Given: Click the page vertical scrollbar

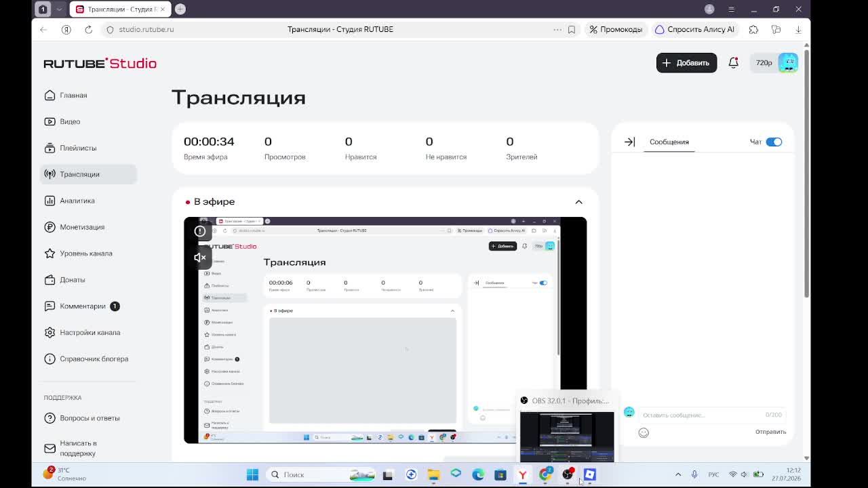Looking at the screenshot, I should tap(806, 173).
